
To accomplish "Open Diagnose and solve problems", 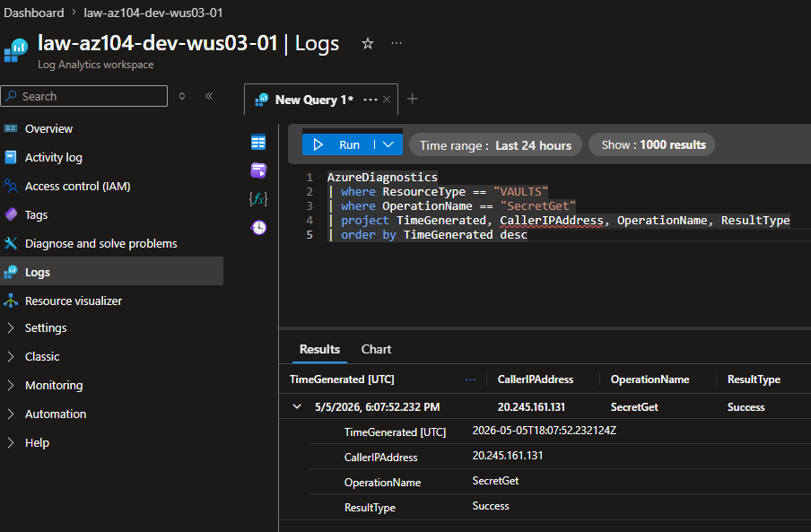I will (100, 243).
